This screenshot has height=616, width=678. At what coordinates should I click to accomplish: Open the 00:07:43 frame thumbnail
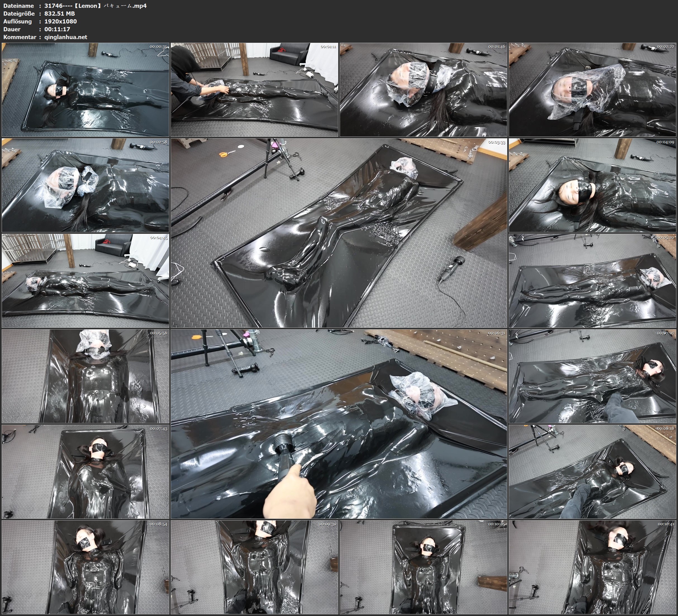click(x=85, y=471)
